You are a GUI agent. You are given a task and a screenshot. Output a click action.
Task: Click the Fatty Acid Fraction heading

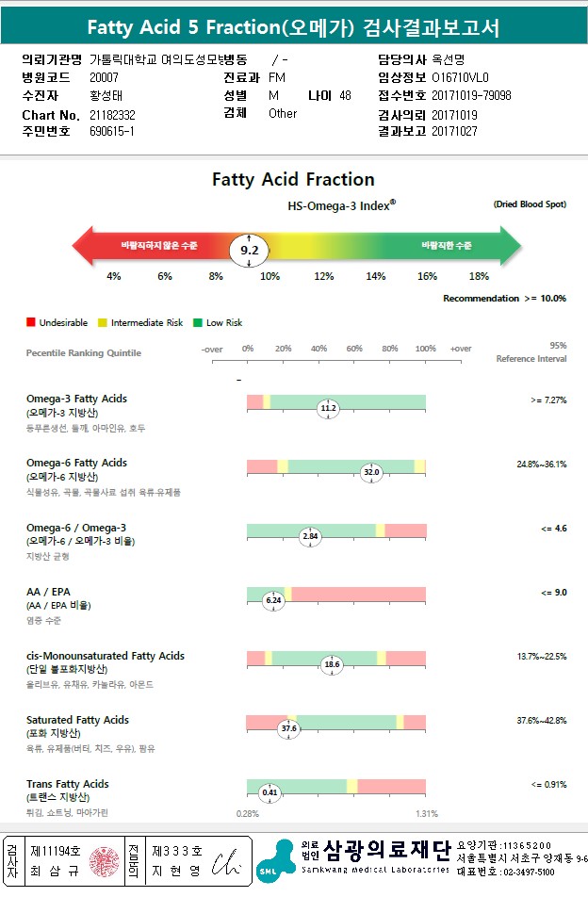[293, 179]
